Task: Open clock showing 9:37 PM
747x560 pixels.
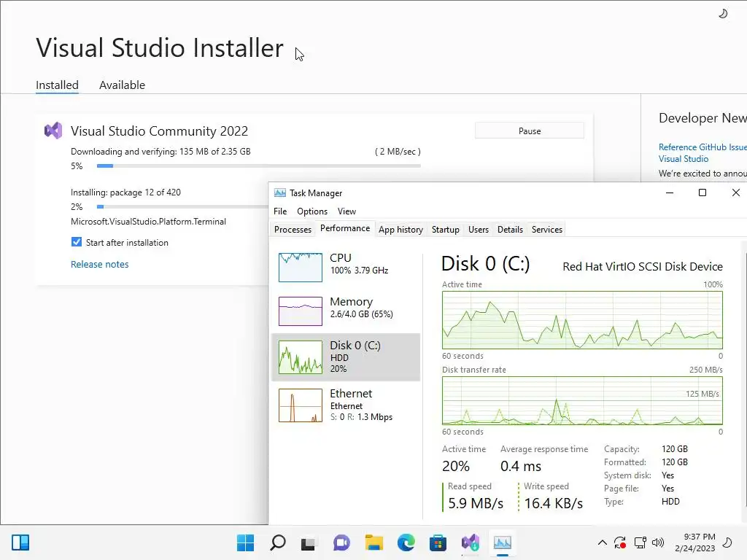Action: tap(695, 542)
